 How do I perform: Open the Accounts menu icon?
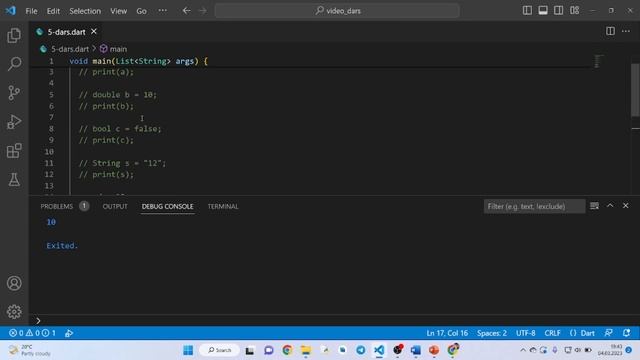(x=14, y=283)
